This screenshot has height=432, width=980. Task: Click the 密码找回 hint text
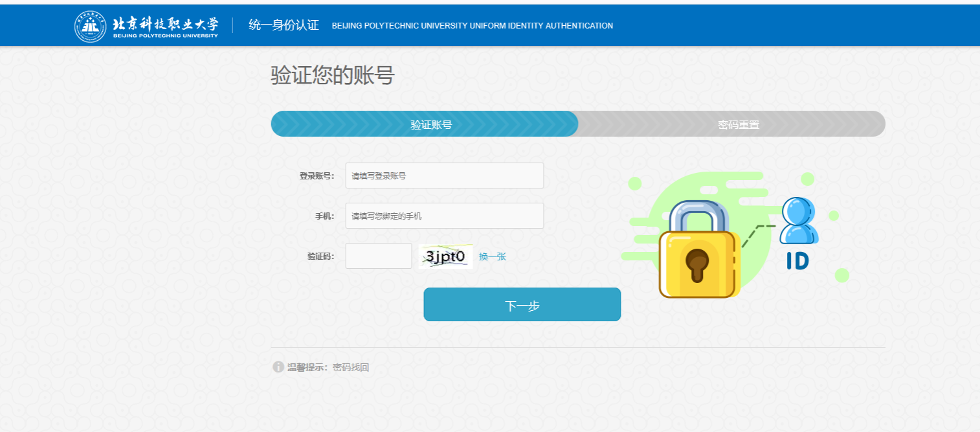351,367
